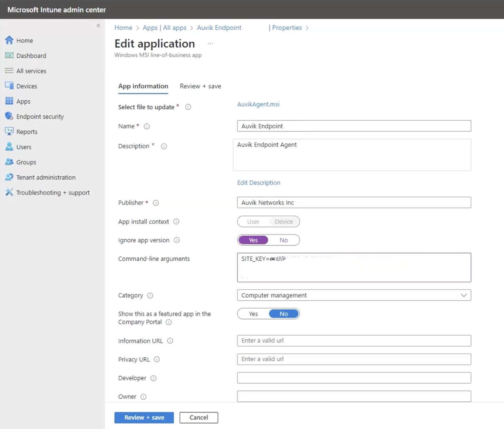Click the Troubleshooting + support wrench icon
This screenshot has height=429, width=504.
click(9, 192)
